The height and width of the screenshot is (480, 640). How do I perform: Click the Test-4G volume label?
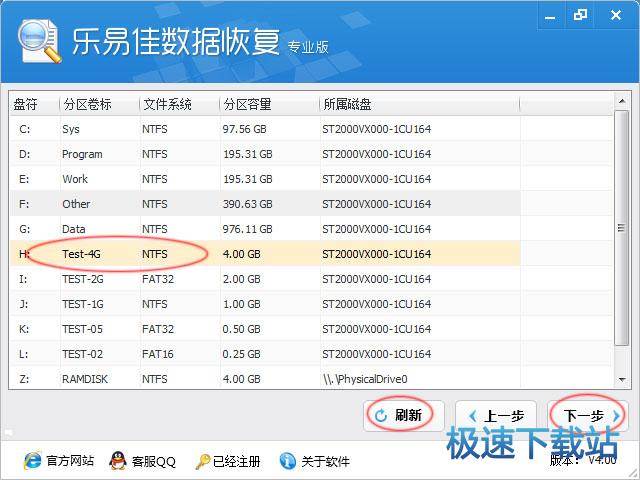[81, 254]
